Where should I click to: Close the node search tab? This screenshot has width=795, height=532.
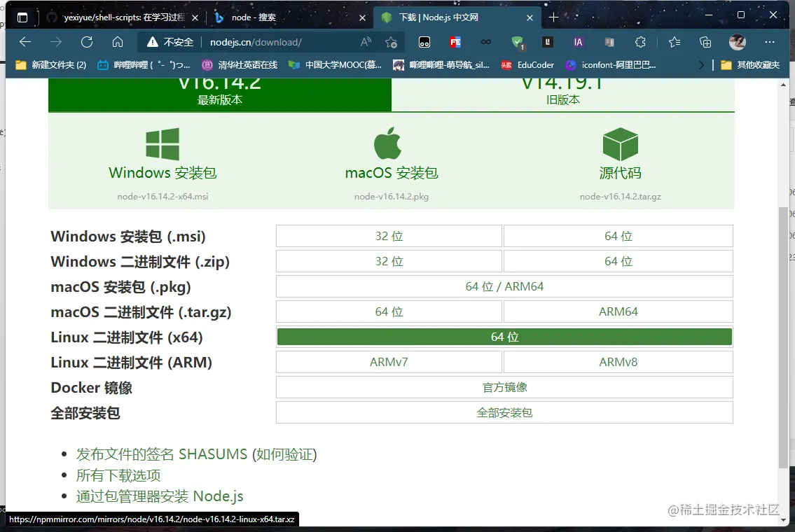(362, 17)
